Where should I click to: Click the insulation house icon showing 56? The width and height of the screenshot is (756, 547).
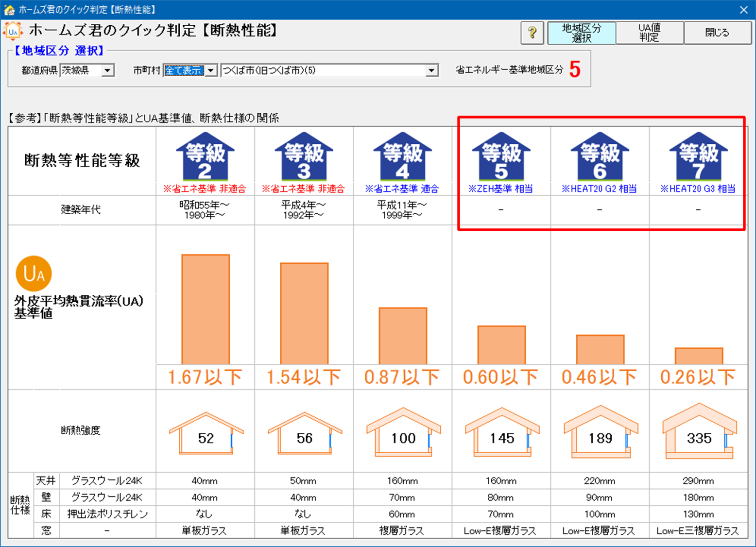305,433
